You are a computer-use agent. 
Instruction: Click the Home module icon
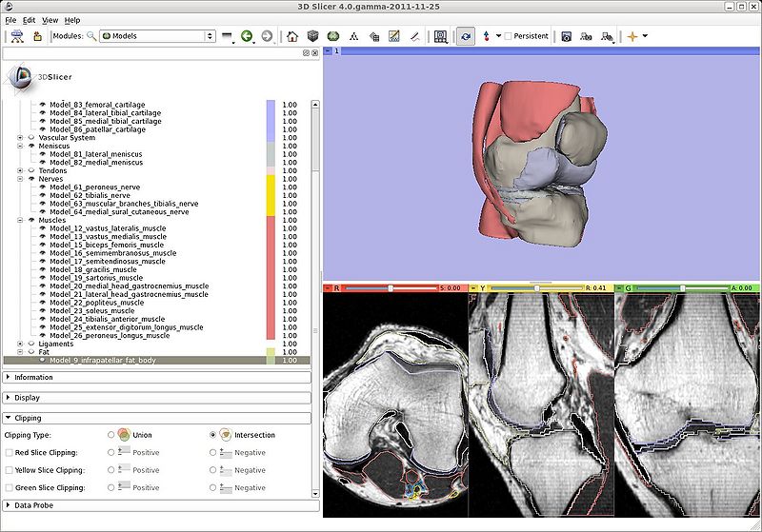tap(292, 36)
